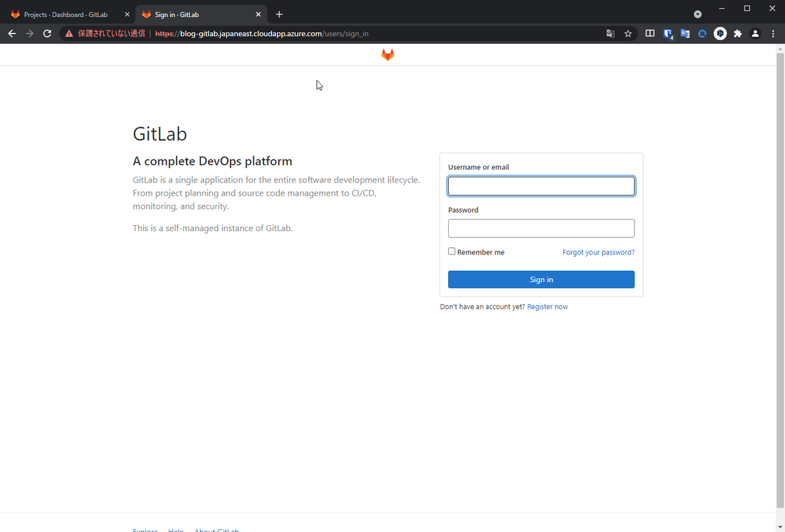This screenshot has width=785, height=532.
Task: Click the 'Username or email' label
Action: (478, 168)
